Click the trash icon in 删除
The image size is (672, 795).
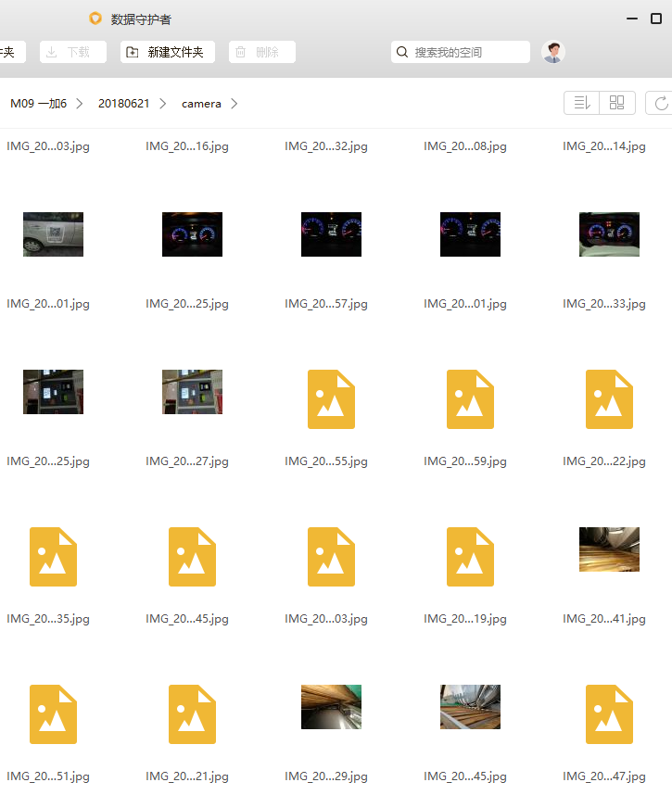click(240, 52)
